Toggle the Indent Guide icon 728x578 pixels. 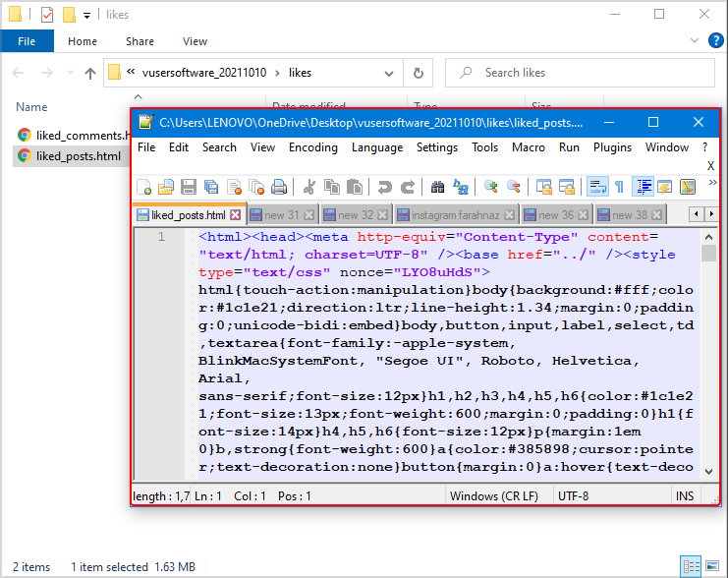click(644, 187)
